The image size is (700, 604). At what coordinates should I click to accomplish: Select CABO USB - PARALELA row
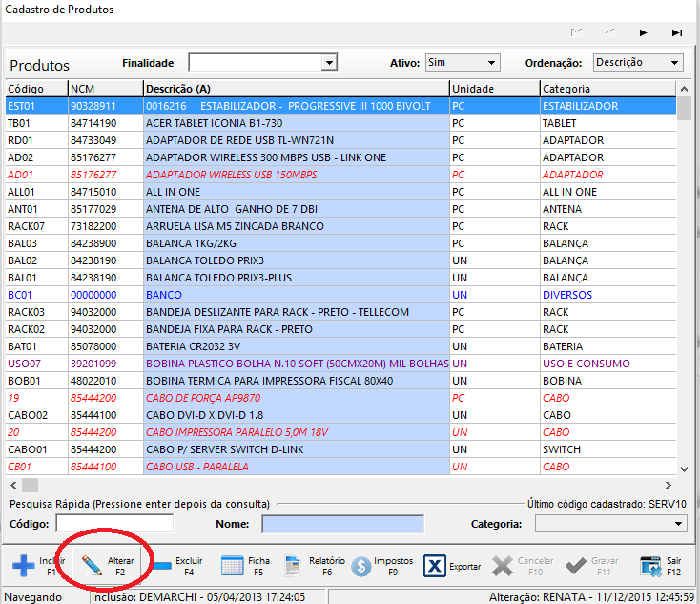pyautogui.click(x=341, y=467)
